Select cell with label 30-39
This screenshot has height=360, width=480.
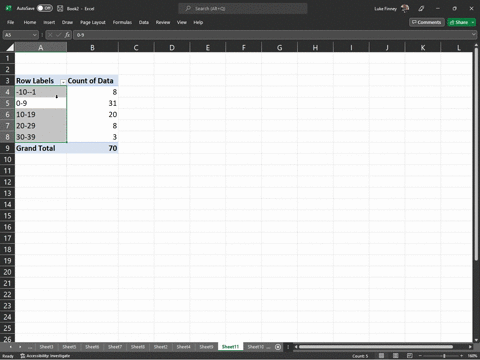[41, 137]
